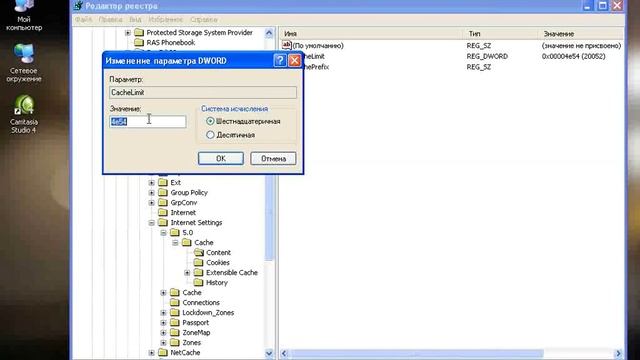Image resolution: width=640 pixels, height=360 pixels.
Task: Expand the Ext tree node
Action: 151,182
